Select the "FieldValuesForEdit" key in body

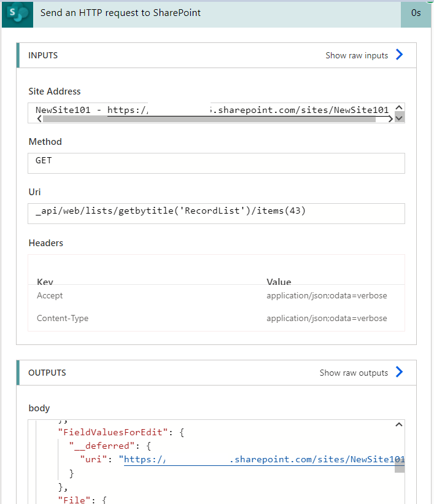pyautogui.click(x=112, y=432)
